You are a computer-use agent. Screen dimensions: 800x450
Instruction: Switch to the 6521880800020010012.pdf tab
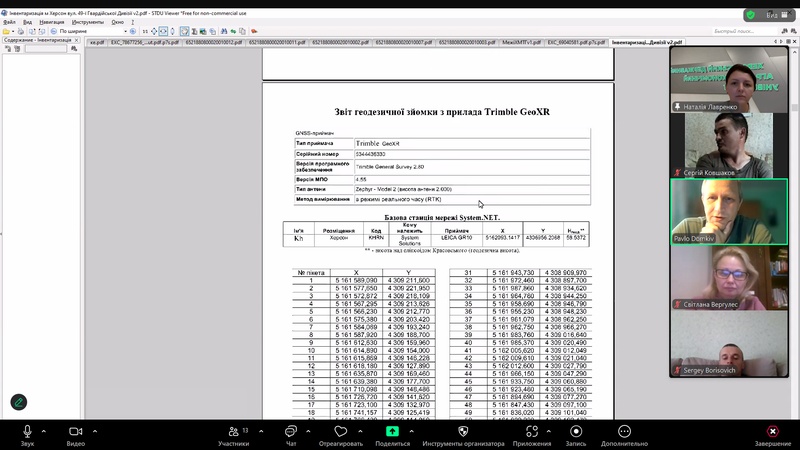(213, 42)
